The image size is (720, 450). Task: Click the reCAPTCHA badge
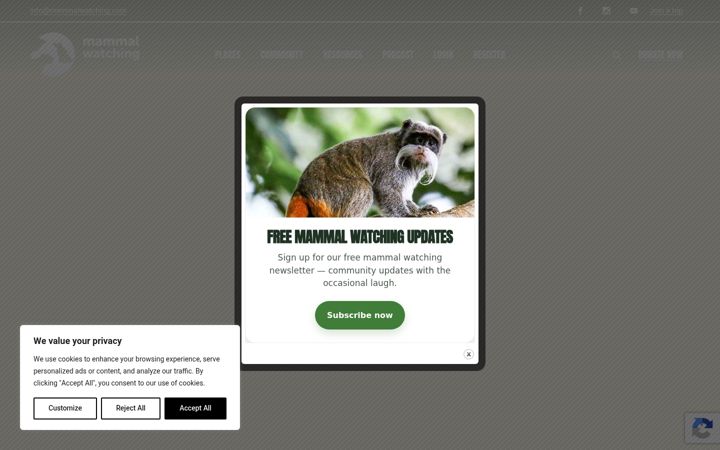point(702,428)
